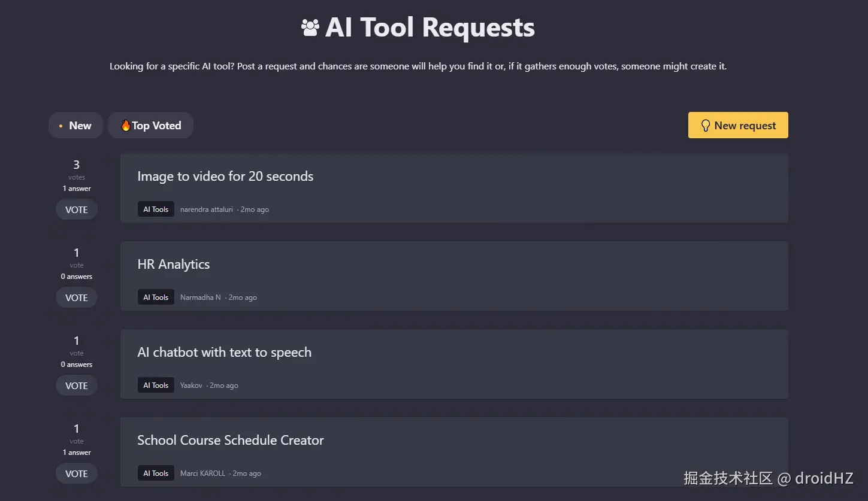Viewport: 868px width, 501px height.
Task: Open the School Course Schedule Creator request
Action: 231,441
